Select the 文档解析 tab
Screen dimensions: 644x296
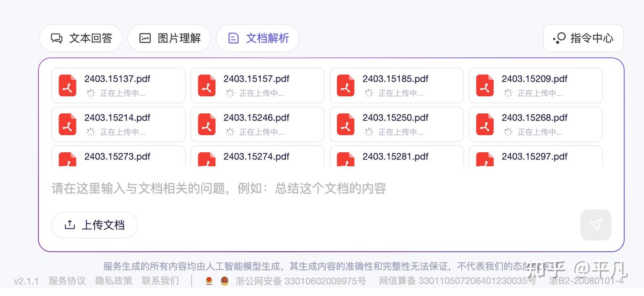pyautogui.click(x=258, y=39)
